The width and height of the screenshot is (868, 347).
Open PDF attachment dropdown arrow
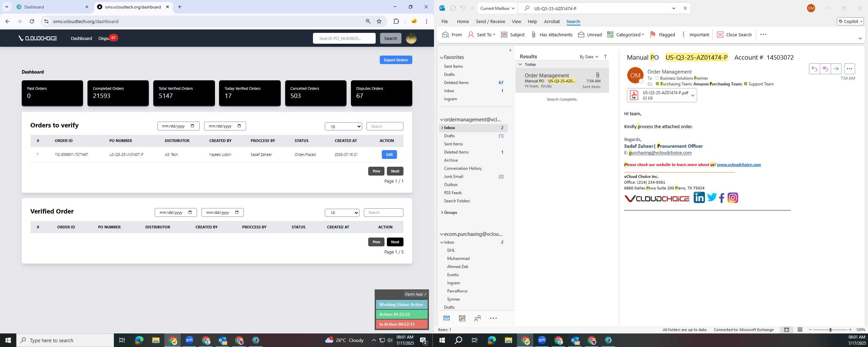(x=693, y=95)
